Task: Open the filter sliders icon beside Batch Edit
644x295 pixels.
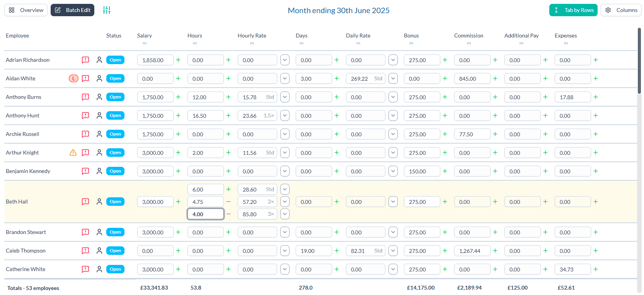Action: pos(107,10)
